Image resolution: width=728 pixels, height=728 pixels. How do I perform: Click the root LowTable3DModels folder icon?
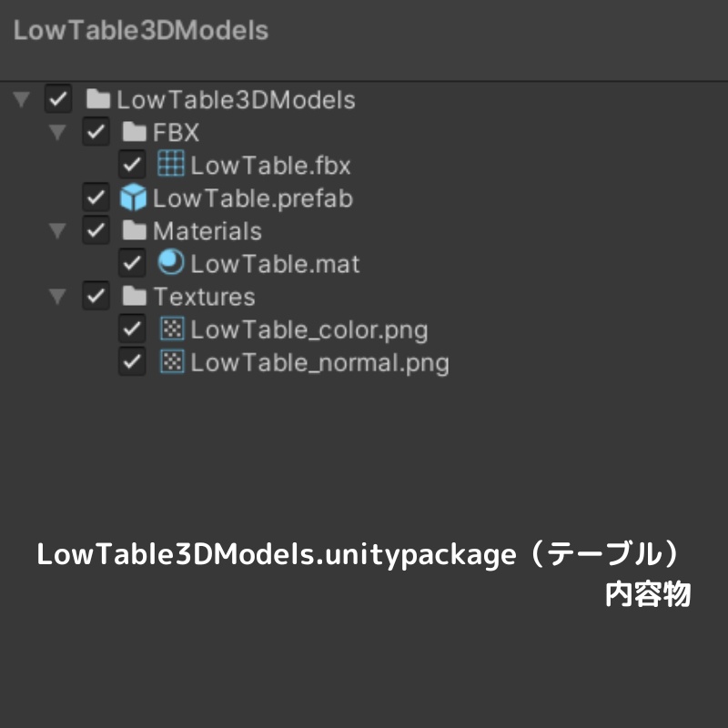(97, 99)
